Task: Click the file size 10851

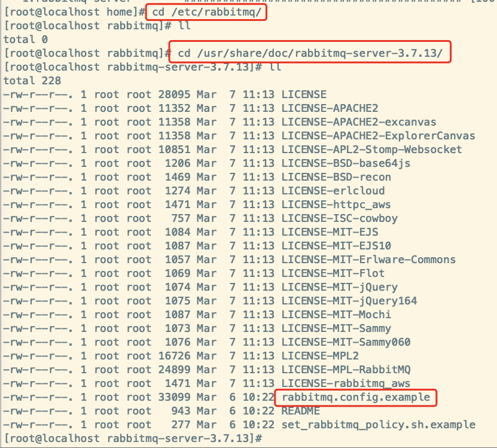Action: (174, 150)
